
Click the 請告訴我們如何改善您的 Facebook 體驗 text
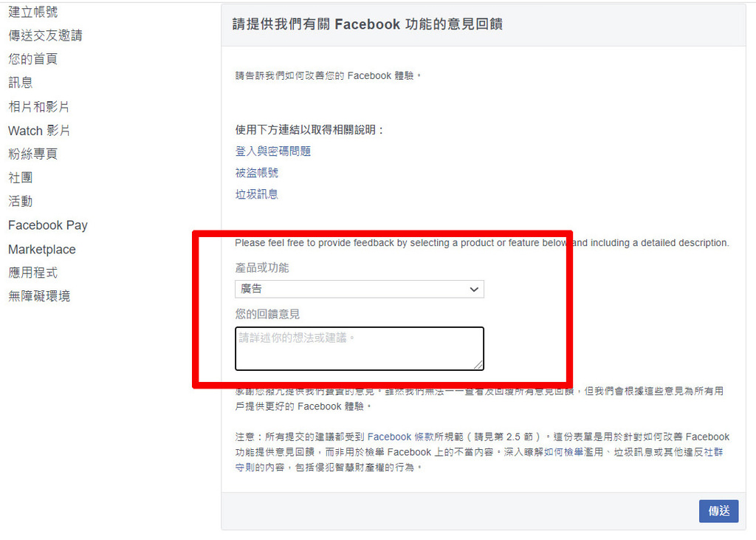coord(329,76)
